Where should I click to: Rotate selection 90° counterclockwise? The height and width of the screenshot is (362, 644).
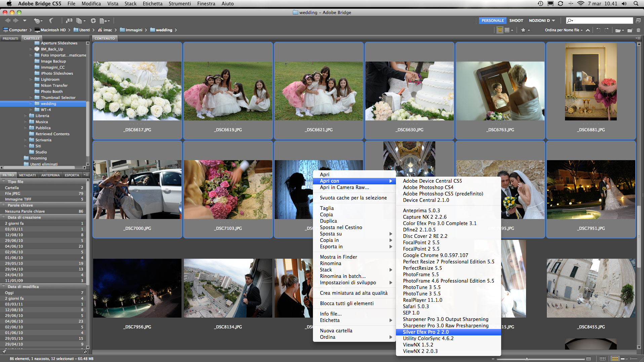tap(598, 30)
